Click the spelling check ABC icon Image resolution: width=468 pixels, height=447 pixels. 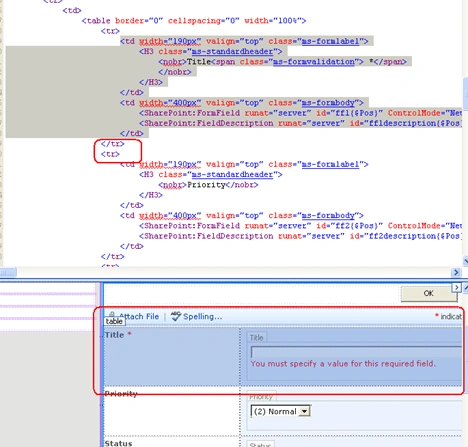click(176, 316)
